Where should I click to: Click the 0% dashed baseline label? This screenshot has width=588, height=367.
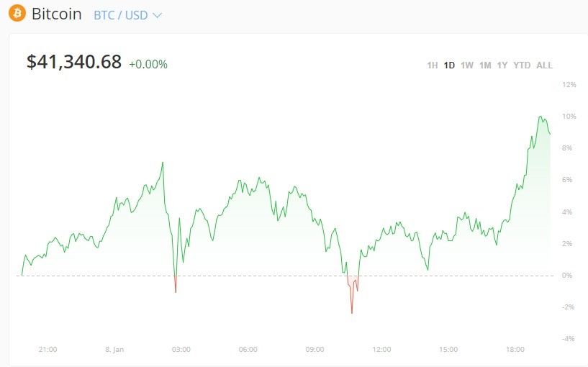(x=567, y=275)
